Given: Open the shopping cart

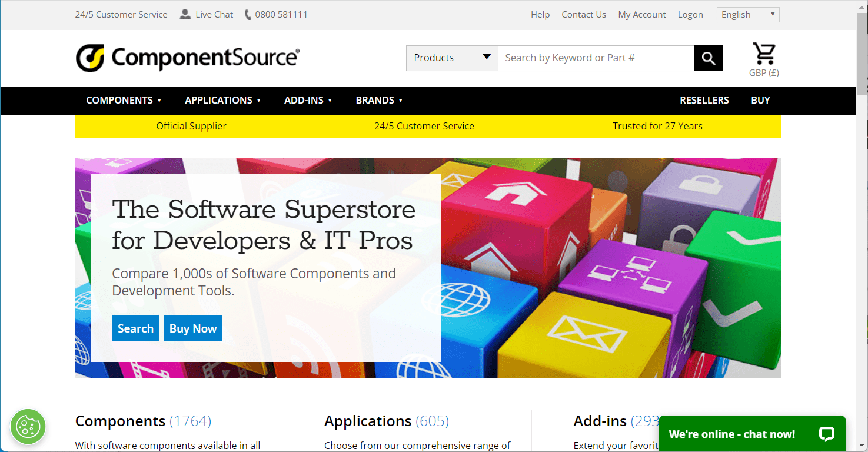Looking at the screenshot, I should tap(763, 53).
